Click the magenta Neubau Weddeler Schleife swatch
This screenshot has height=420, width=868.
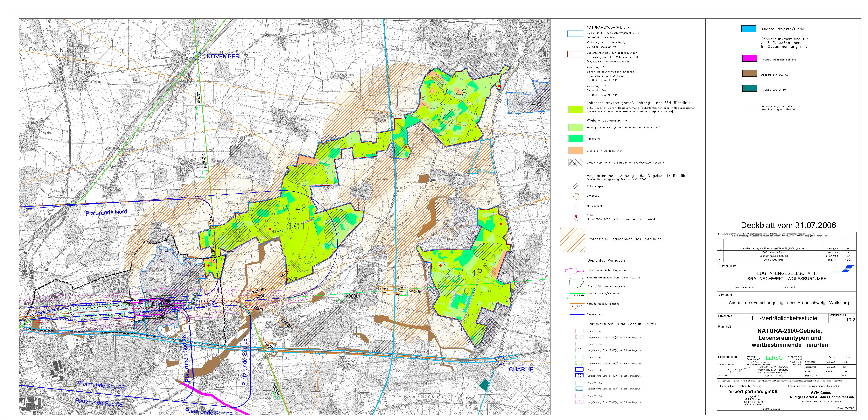(x=749, y=58)
